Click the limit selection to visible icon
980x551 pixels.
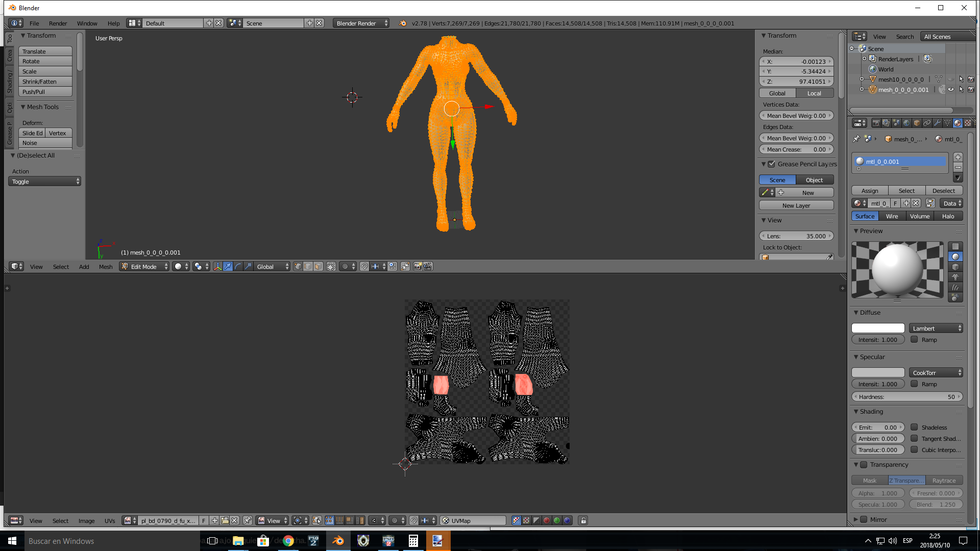pos(331,266)
